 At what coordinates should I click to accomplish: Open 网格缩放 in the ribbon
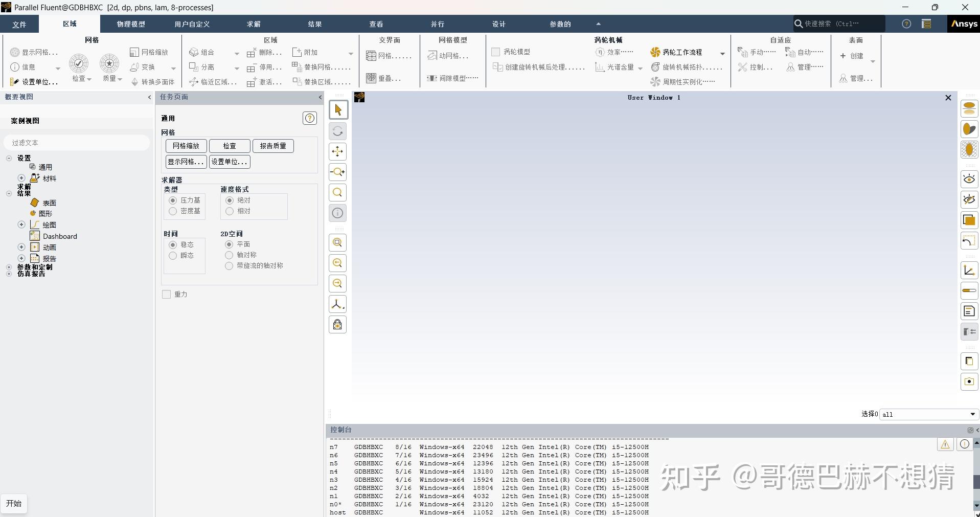point(149,52)
